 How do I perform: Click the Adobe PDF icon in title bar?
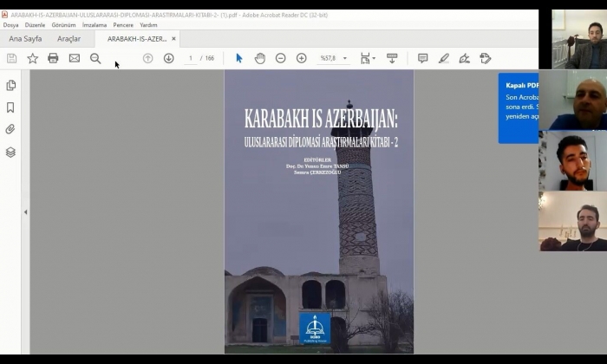4,15
